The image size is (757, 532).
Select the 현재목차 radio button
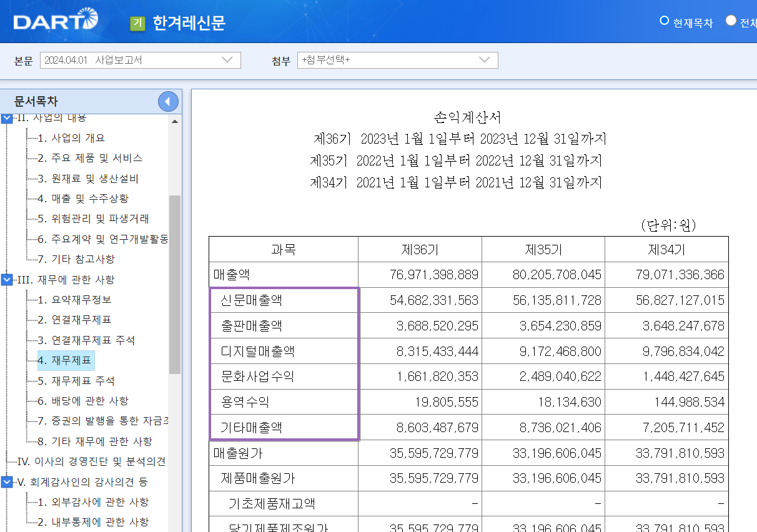coord(664,20)
